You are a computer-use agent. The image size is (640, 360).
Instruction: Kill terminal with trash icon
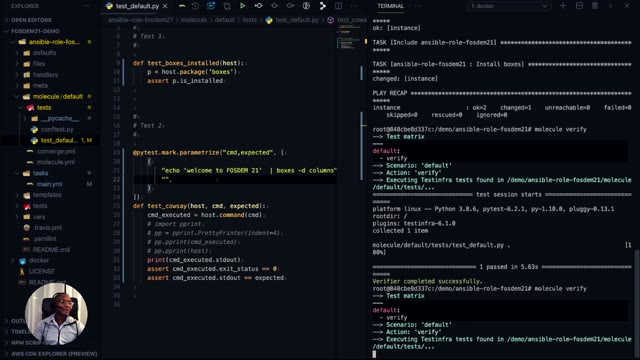595,6
